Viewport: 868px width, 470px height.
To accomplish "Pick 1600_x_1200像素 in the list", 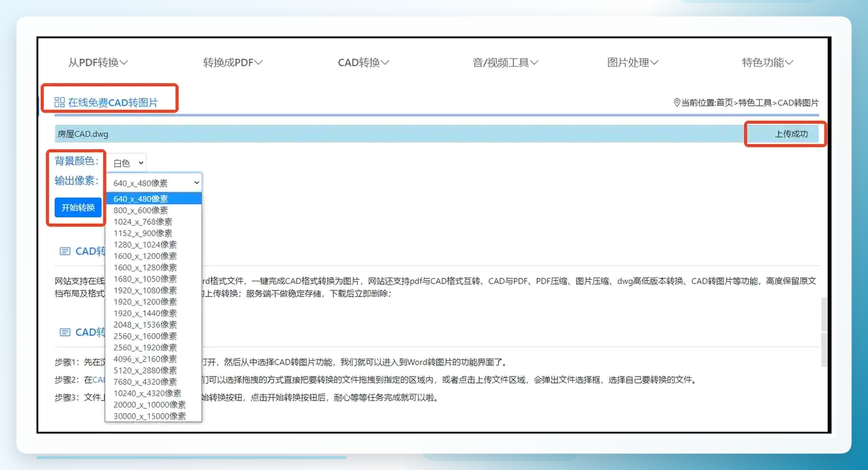I will tap(154, 256).
